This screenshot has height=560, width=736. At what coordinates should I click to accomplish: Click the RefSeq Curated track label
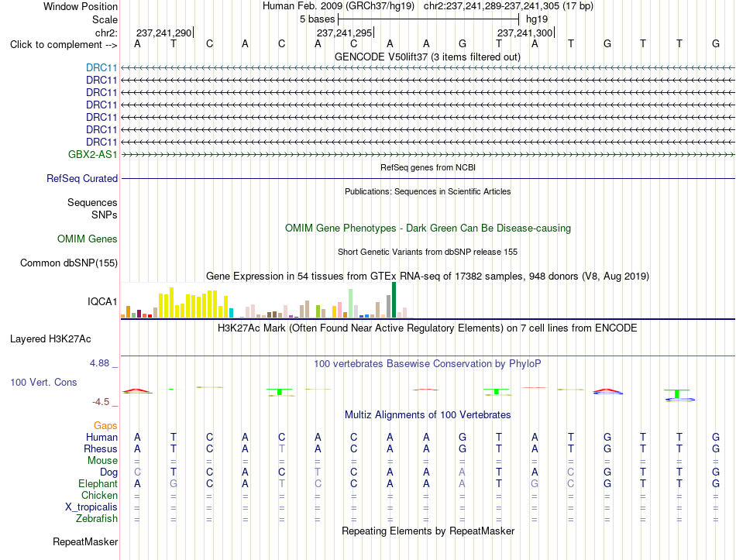(x=82, y=178)
